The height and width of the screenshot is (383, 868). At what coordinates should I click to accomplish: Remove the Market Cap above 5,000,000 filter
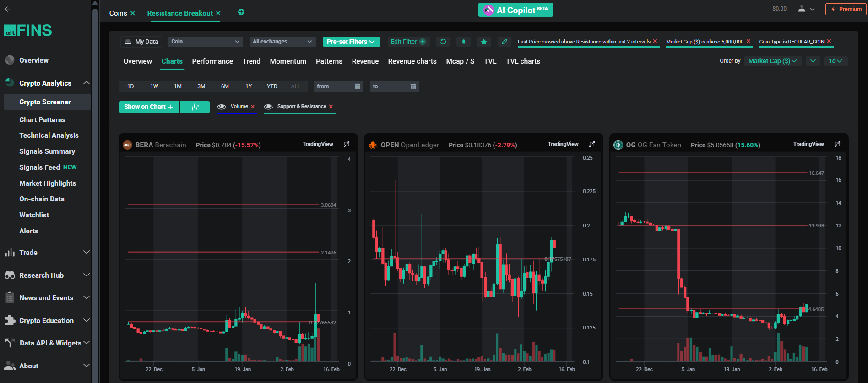pos(749,41)
